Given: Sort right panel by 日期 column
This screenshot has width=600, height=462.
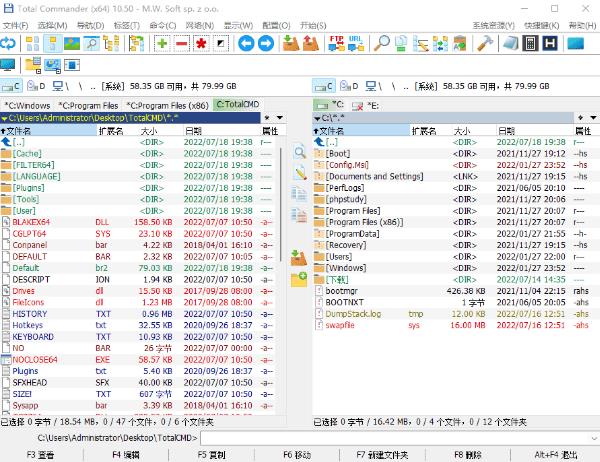Looking at the screenshot, I should 535,131.
